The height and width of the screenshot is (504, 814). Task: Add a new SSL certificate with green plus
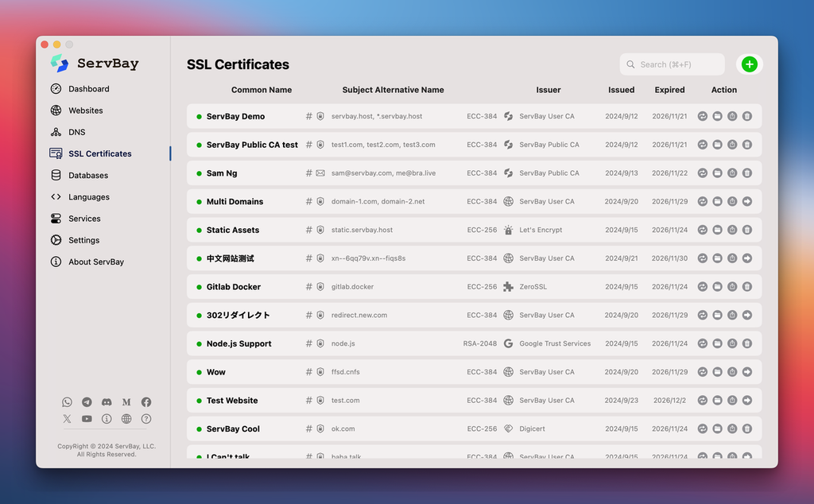coord(749,64)
